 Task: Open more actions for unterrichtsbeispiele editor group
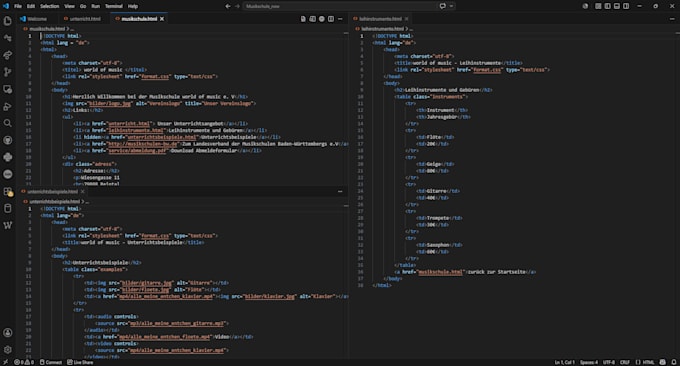(x=340, y=192)
